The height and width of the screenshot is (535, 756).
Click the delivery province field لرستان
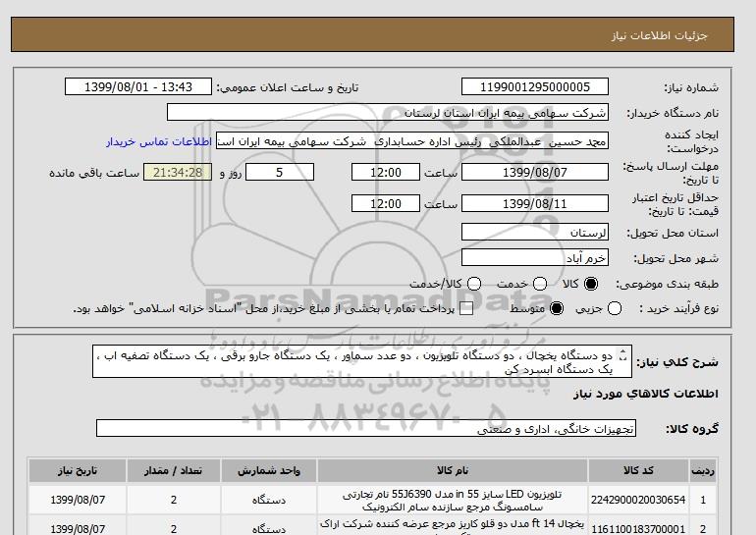[x=535, y=232]
